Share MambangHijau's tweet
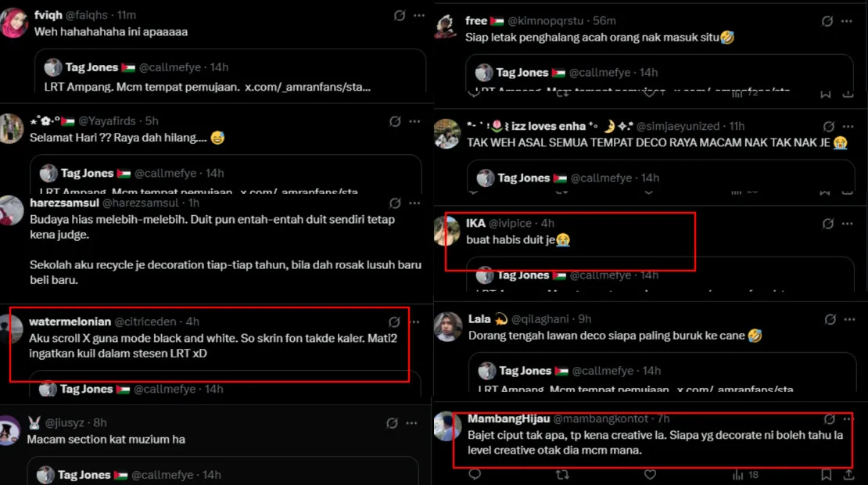This screenshot has width=868, height=485. tap(848, 474)
